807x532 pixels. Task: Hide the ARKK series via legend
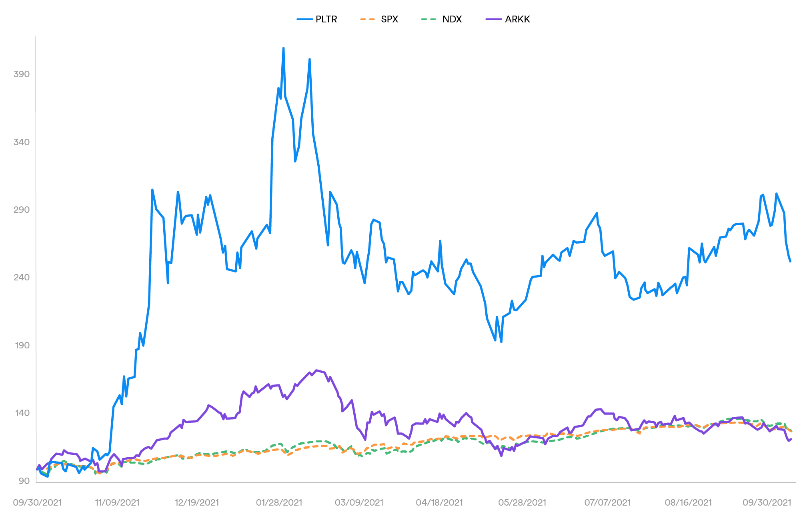(x=517, y=19)
